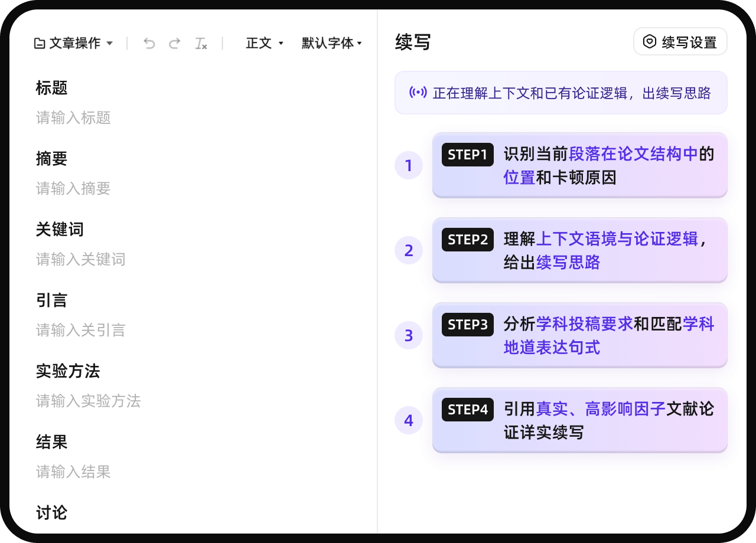Open the 续写设置 settings button
756x543 pixels.
680,42
